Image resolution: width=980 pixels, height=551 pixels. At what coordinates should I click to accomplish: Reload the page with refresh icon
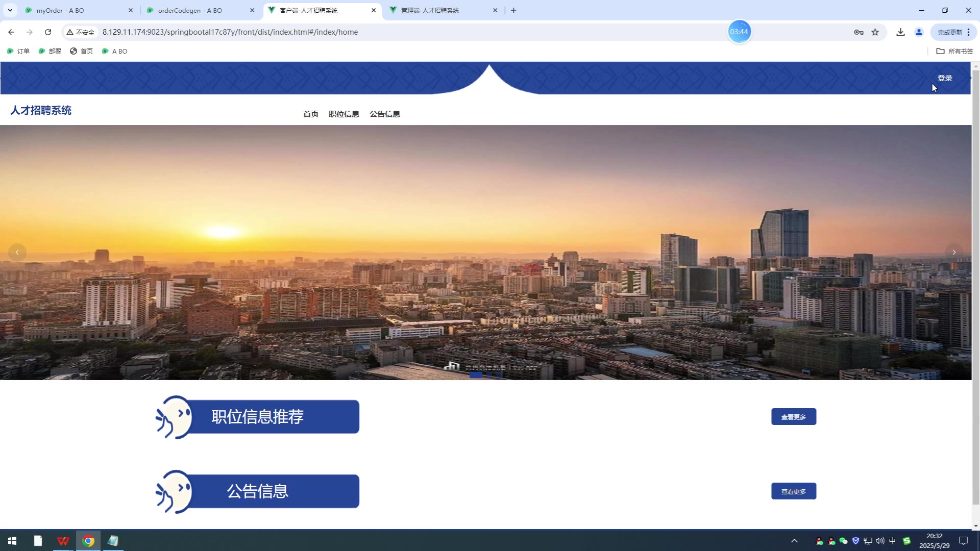click(48, 32)
